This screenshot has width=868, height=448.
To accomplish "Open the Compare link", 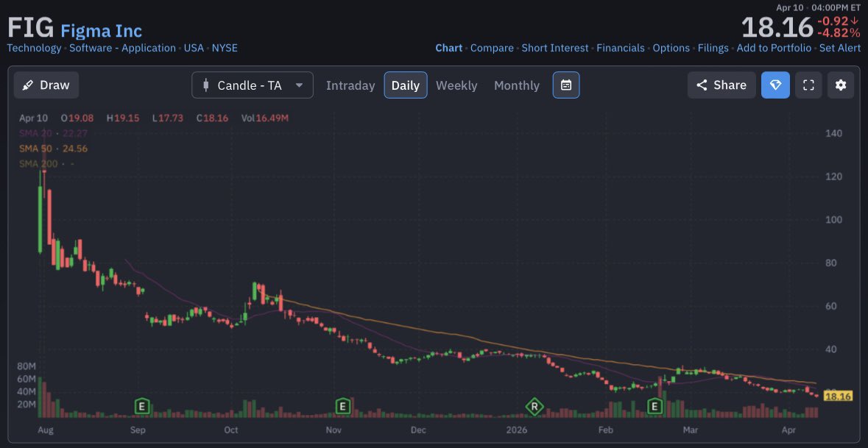I will (x=492, y=48).
